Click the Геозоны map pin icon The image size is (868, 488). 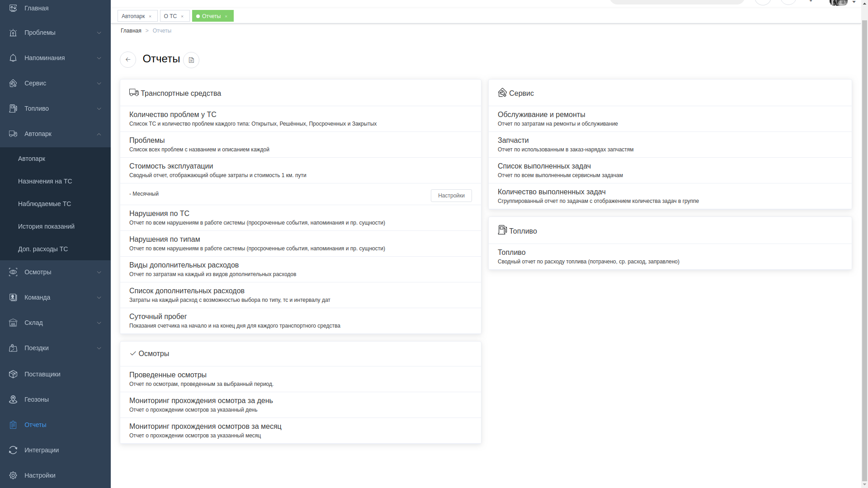13,399
